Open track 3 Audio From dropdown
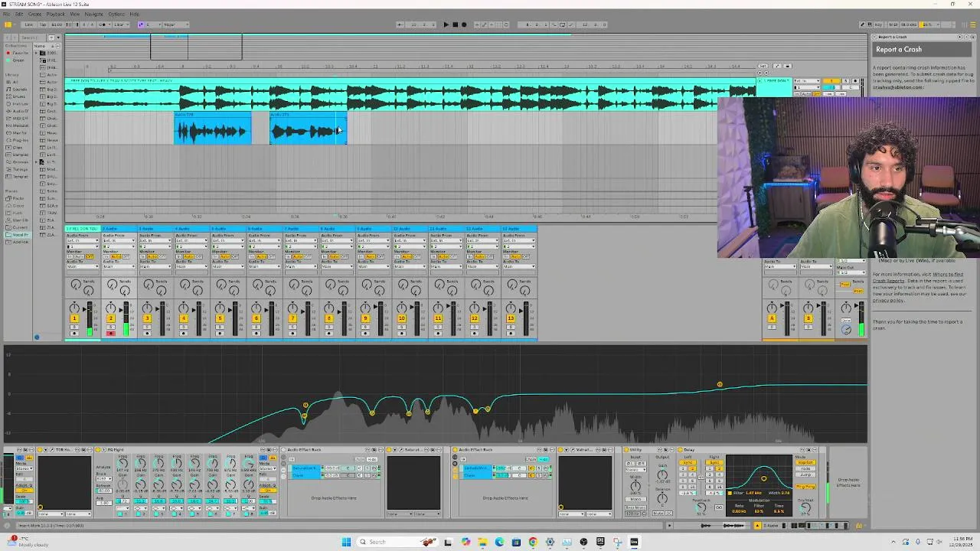 155,240
